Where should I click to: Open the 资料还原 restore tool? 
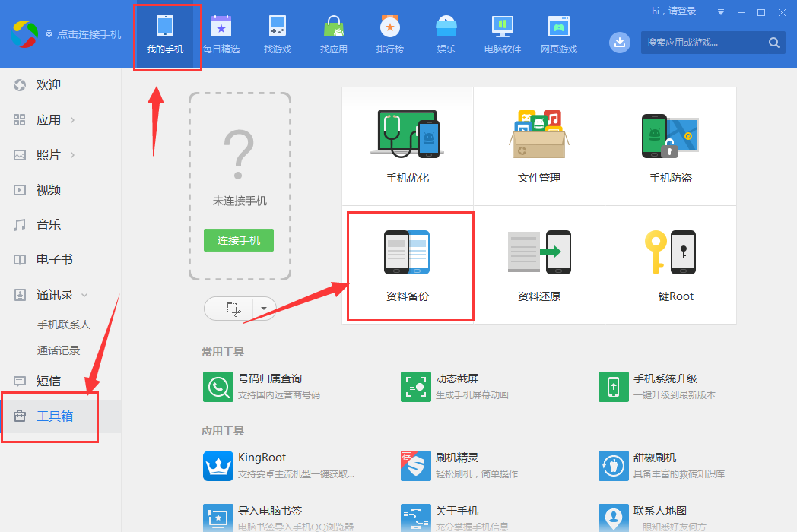(538, 264)
